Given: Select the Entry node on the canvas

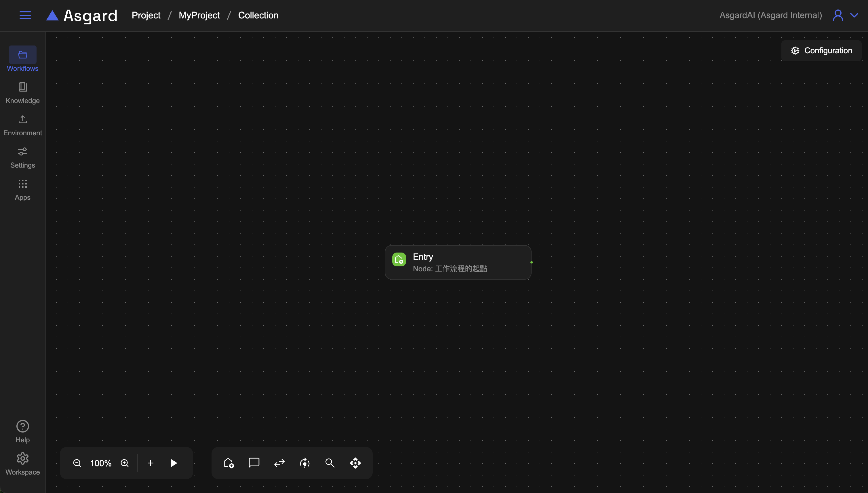Looking at the screenshot, I should (458, 262).
